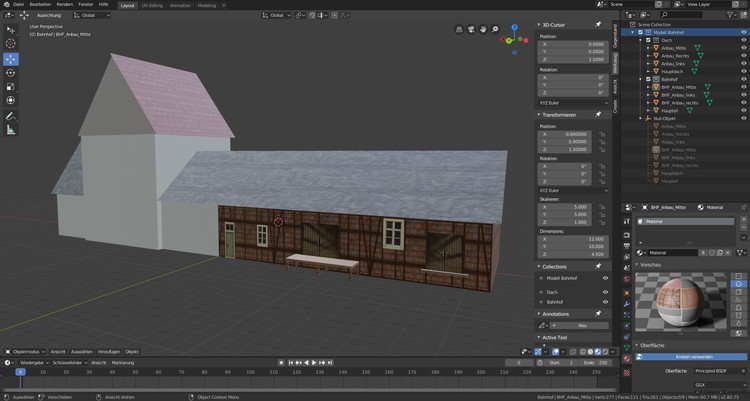Select the Rotate tool in the toolbar

pos(11,73)
